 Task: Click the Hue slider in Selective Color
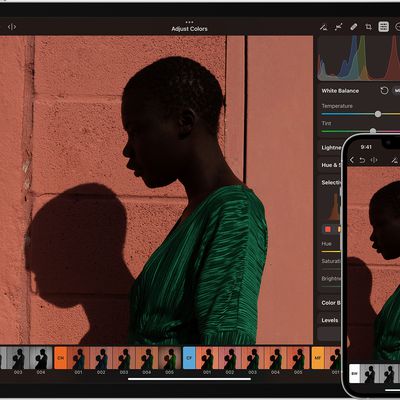tap(331, 251)
